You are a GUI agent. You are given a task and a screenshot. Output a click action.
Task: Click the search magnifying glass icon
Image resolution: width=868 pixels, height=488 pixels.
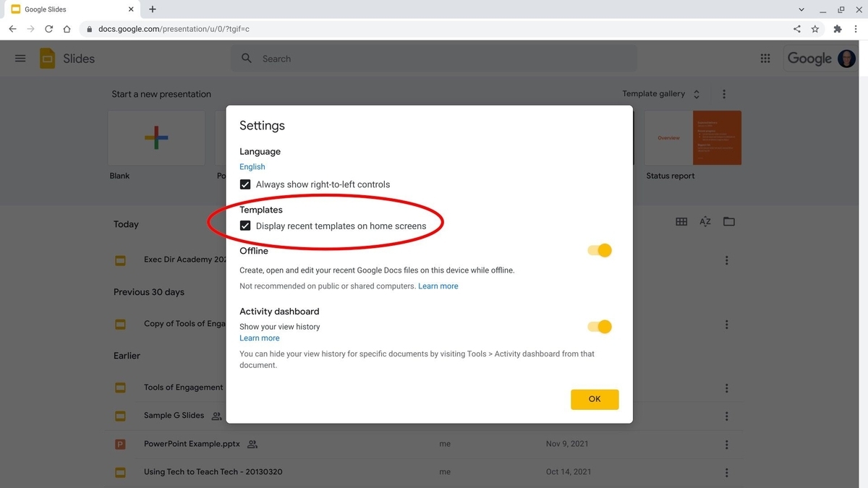click(x=246, y=58)
